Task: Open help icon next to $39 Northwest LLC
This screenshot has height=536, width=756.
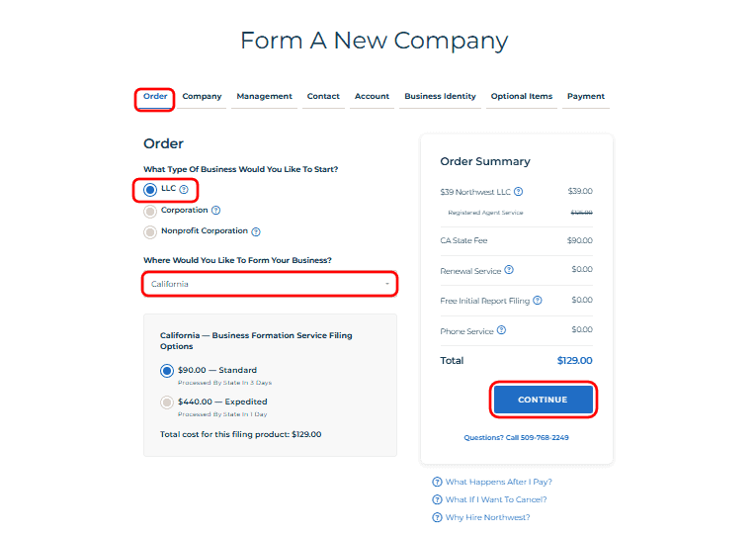Action: coord(519,192)
